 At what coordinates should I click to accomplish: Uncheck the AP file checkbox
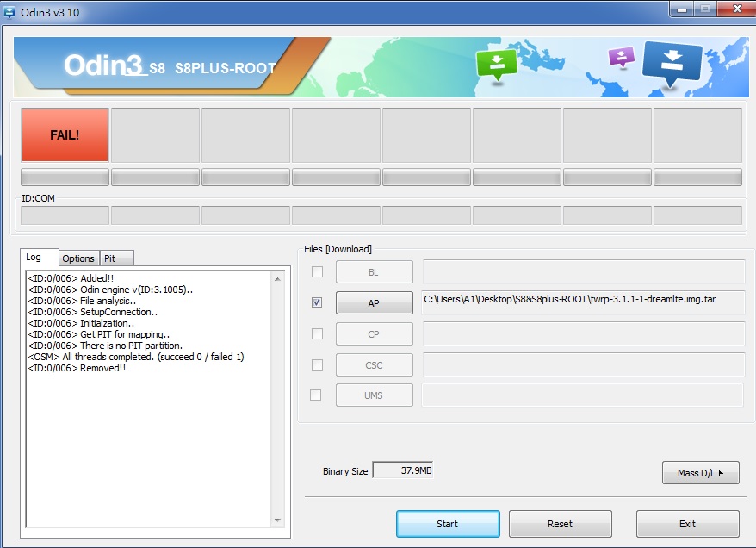[317, 302]
